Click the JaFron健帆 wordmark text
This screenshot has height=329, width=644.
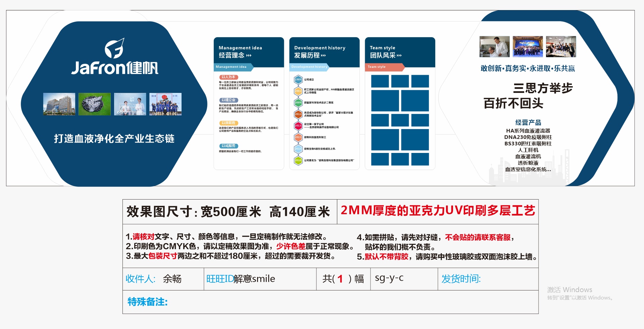coord(115,68)
